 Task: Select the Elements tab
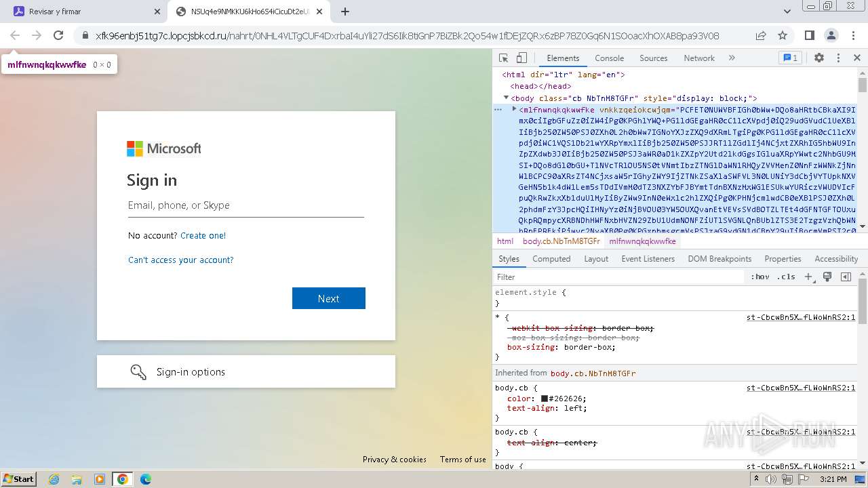(x=563, y=58)
